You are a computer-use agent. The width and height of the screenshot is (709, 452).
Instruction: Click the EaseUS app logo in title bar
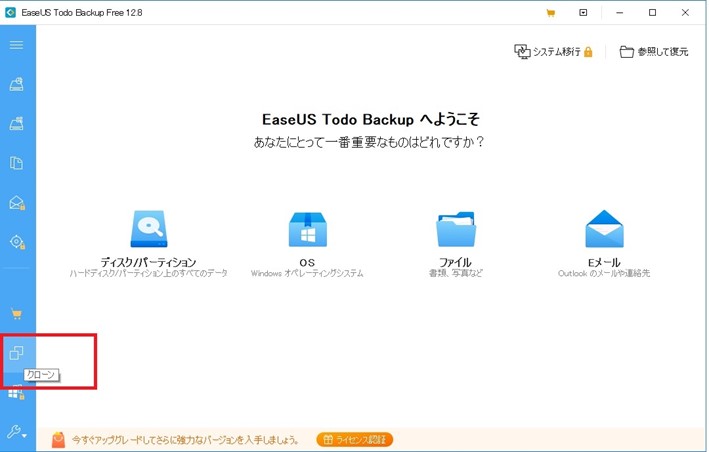[10, 13]
